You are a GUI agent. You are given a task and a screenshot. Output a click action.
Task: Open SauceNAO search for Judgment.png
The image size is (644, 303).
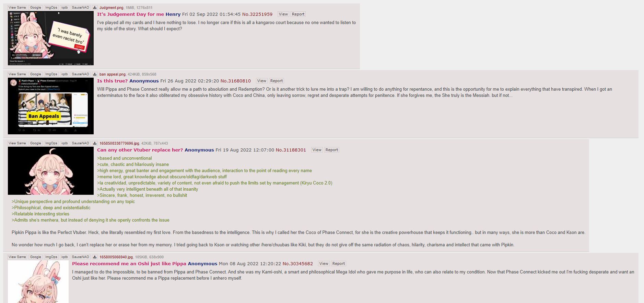click(80, 8)
